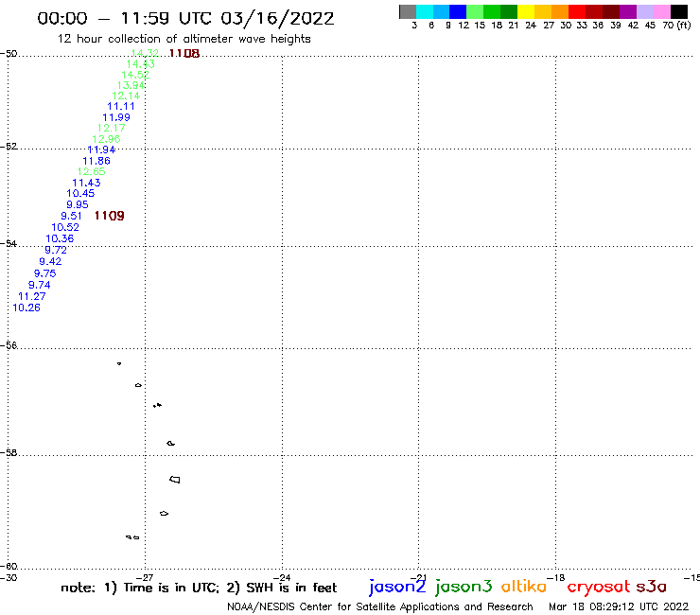
Task: Click the lavender swatch in the color scale
Action: click(x=644, y=11)
